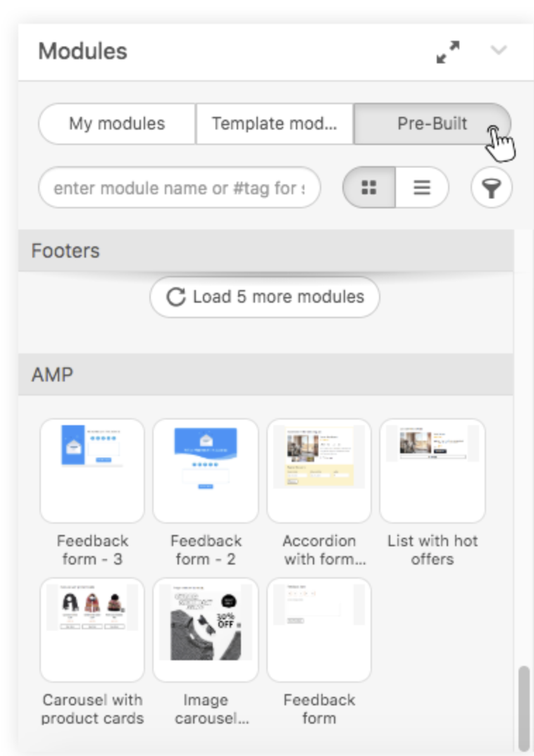Load 5 more modules in Footers

pyautogui.click(x=264, y=297)
